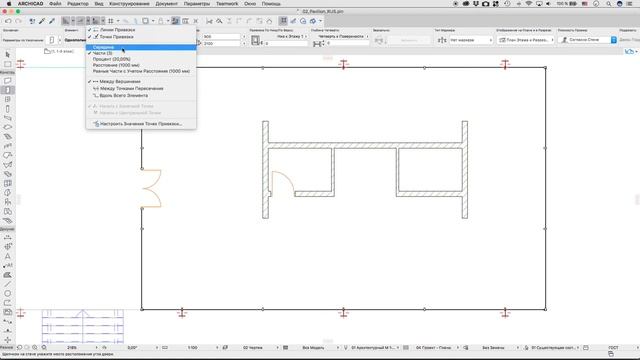This screenshot has height=360, width=640.
Task: Open the 'Файл' menu in the menu bar
Action: [x=55, y=4]
